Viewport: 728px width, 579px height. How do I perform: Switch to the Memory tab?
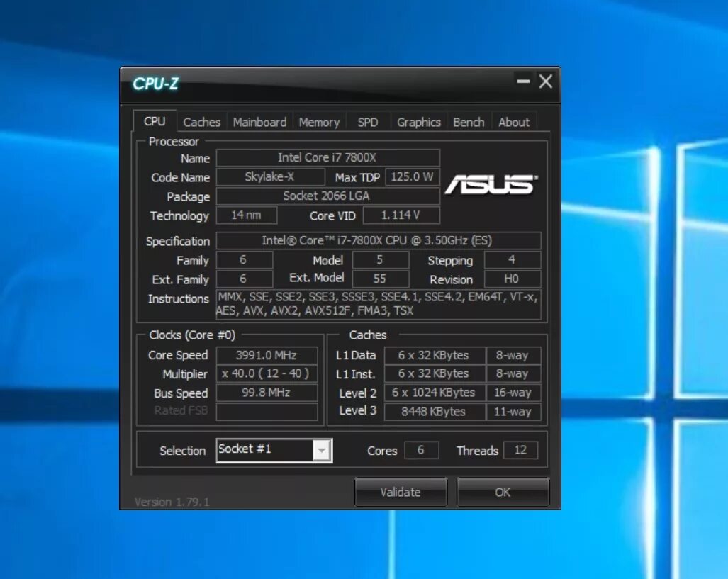[319, 123]
